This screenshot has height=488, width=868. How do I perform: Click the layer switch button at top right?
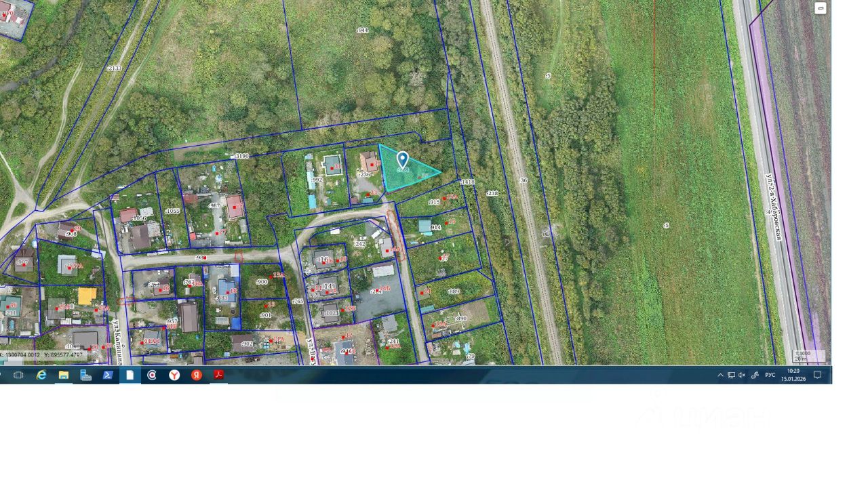[820, 8]
